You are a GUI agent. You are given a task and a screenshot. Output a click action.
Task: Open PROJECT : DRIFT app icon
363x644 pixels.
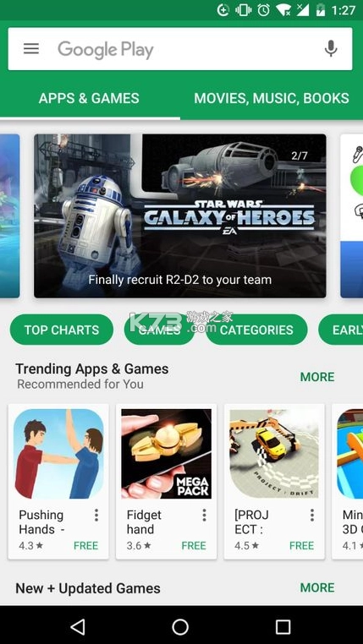click(x=274, y=454)
